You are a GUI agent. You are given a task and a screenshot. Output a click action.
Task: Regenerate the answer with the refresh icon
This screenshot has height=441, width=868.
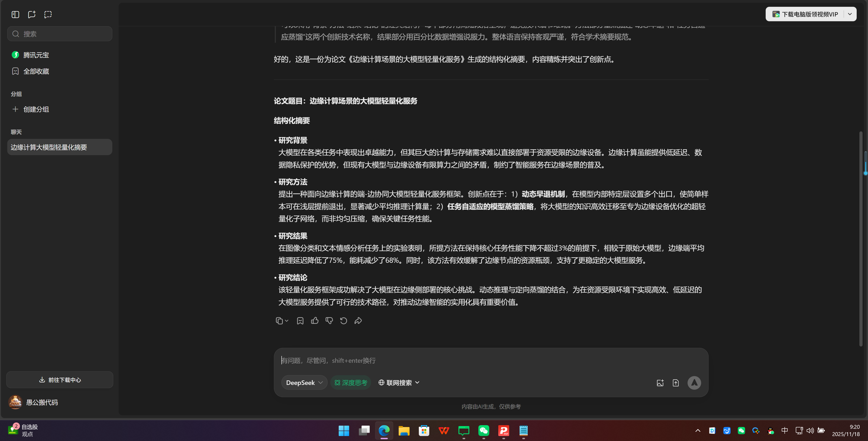pyautogui.click(x=343, y=320)
